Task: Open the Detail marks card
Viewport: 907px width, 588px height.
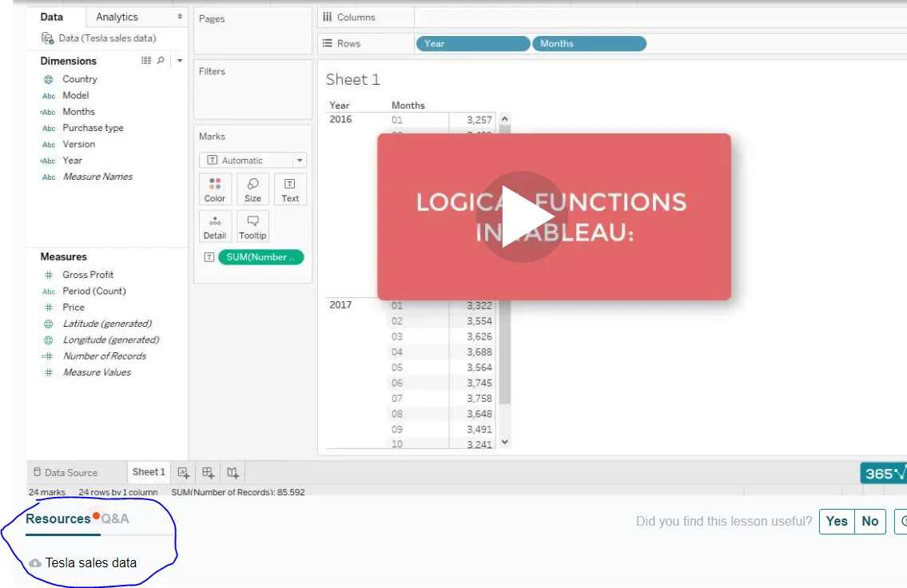Action: pyautogui.click(x=215, y=226)
